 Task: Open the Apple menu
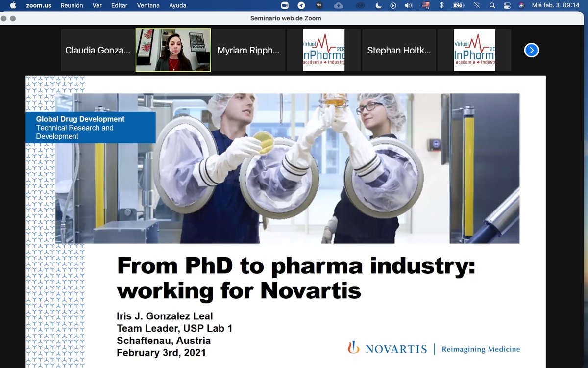pos(13,5)
